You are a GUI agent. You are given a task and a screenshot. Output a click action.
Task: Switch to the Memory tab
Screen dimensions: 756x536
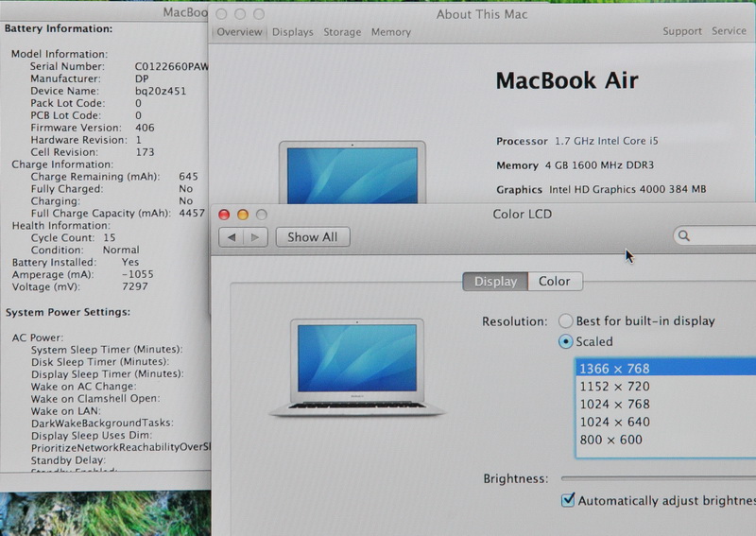pos(391,32)
